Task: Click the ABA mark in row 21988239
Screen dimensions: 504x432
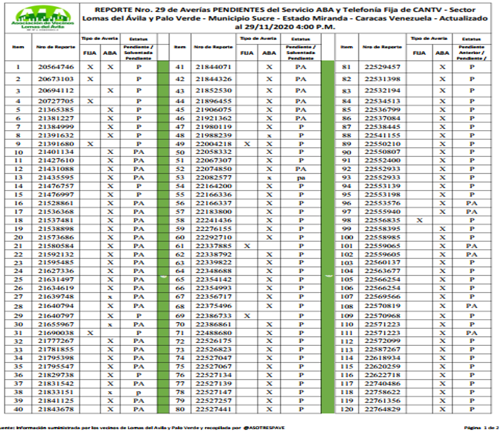Action: [269, 136]
